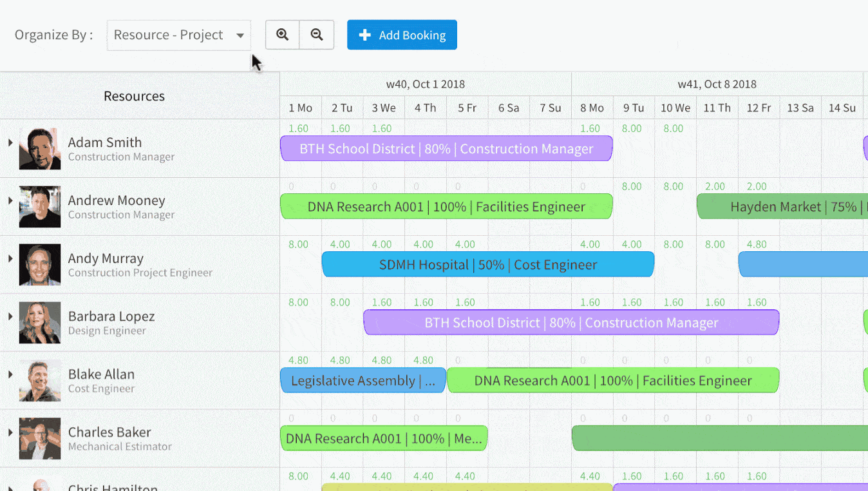Viewport: 868px width, 491px height.
Task: Click the 8 Mo day header
Action: [592, 108]
